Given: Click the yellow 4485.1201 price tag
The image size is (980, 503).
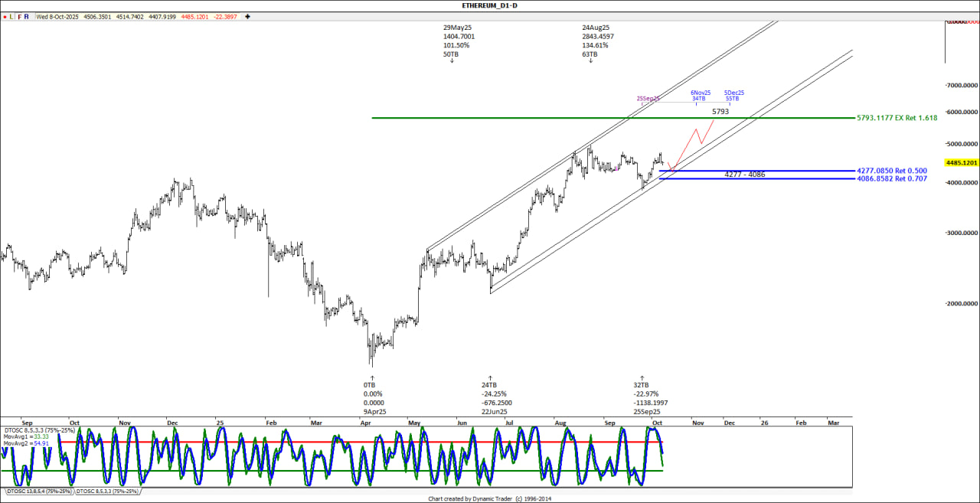Looking at the screenshot, I should [962, 162].
